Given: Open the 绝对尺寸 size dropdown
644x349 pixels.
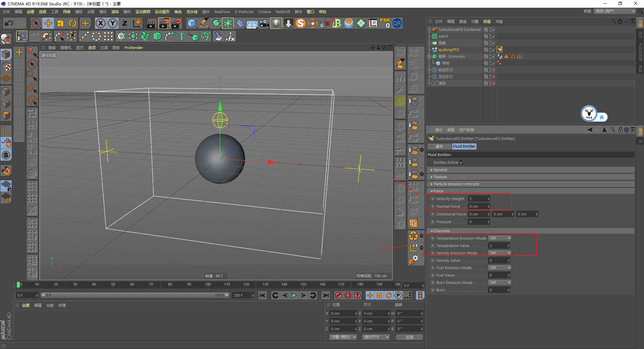Looking at the screenshot, I should pyautogui.click(x=376, y=337).
